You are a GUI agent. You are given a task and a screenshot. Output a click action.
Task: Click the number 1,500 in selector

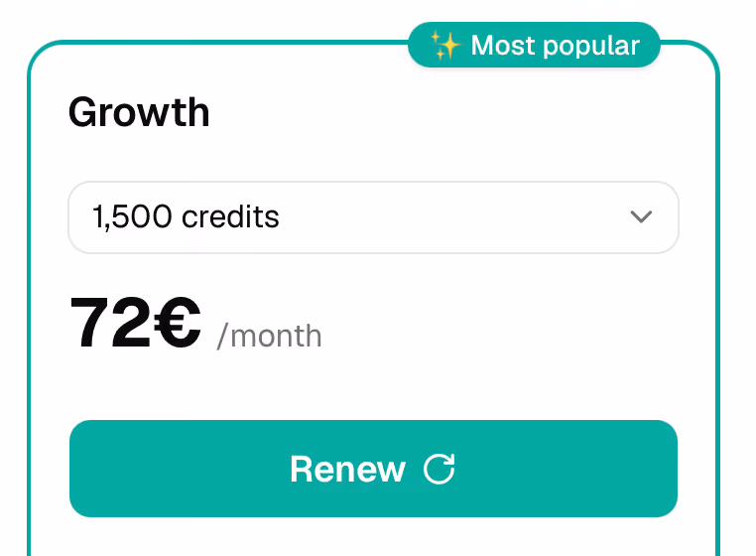point(132,217)
